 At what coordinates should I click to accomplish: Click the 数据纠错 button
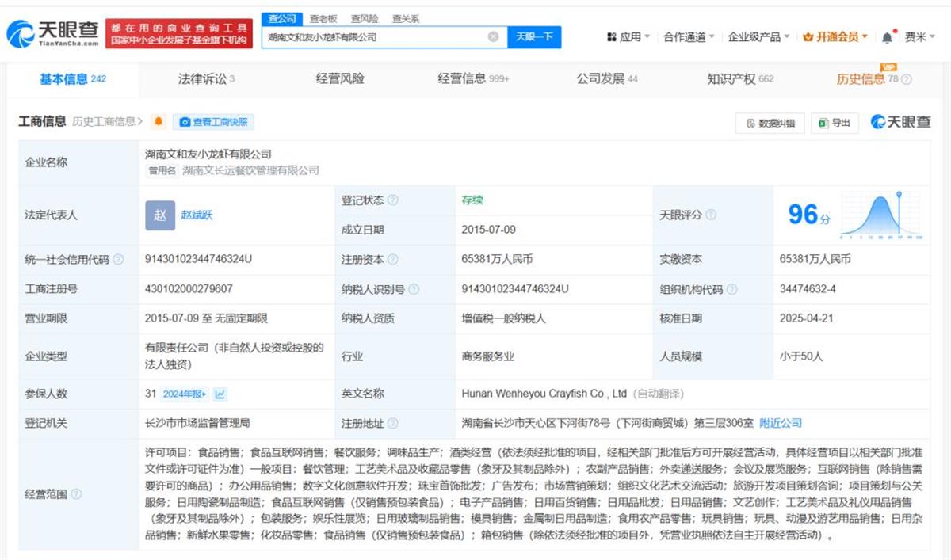(x=770, y=123)
